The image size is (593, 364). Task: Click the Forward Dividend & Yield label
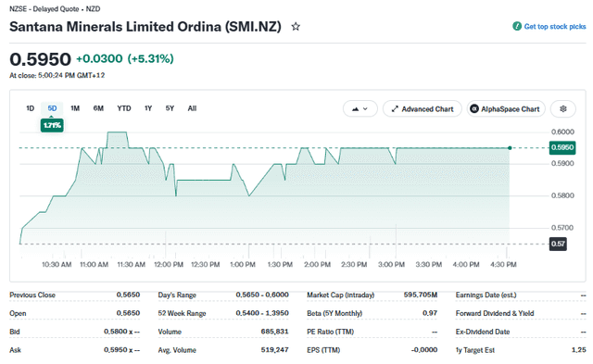tap(495, 313)
